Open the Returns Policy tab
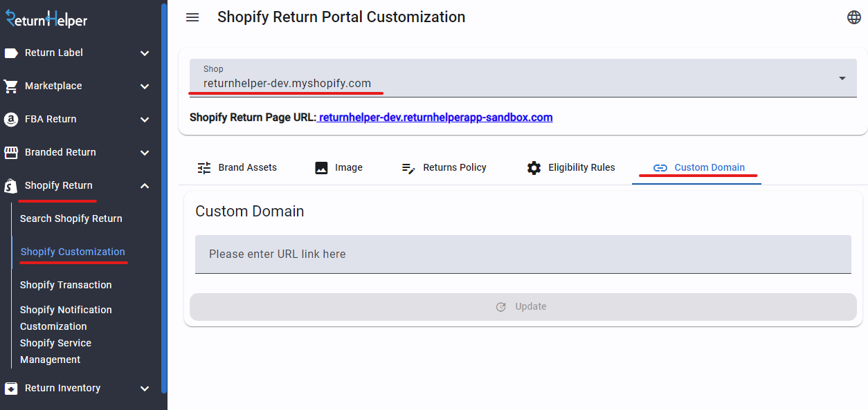The image size is (868, 410). [444, 167]
